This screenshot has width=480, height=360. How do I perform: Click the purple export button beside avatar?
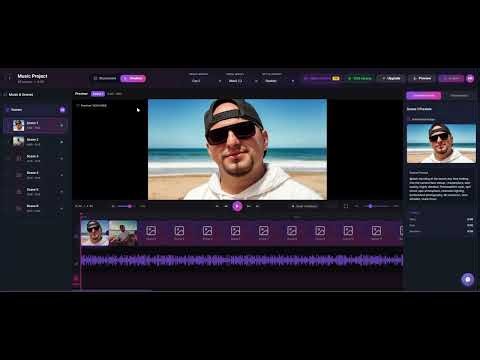click(x=451, y=78)
